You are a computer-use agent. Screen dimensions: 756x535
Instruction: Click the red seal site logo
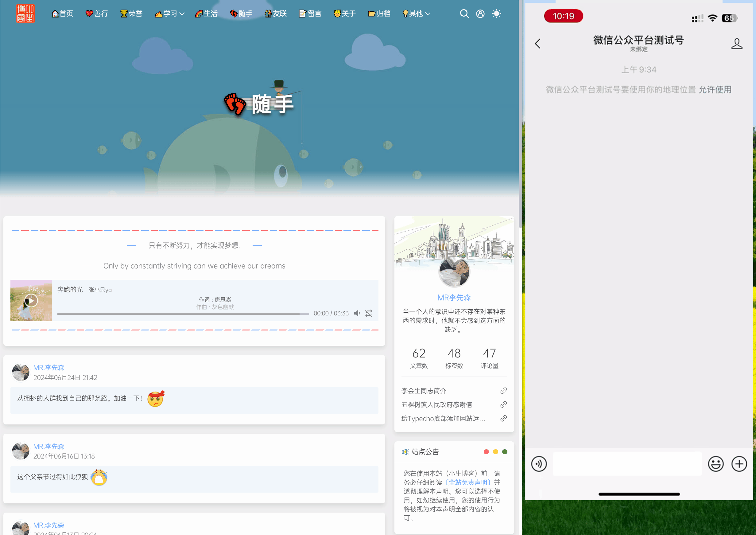pos(26,14)
